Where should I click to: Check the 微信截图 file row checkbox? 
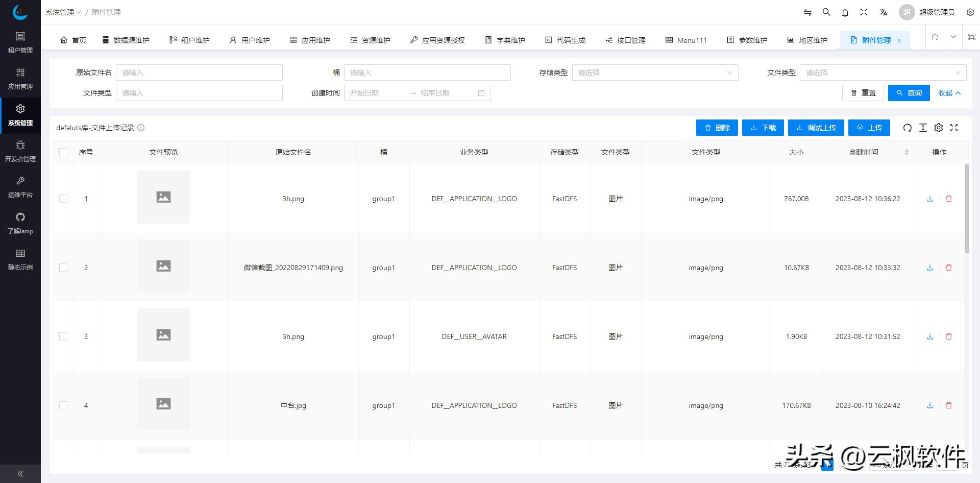pos(63,267)
